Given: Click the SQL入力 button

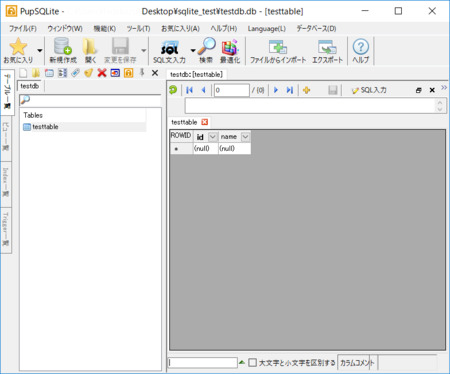Looking at the screenshot, I should tap(369, 90).
